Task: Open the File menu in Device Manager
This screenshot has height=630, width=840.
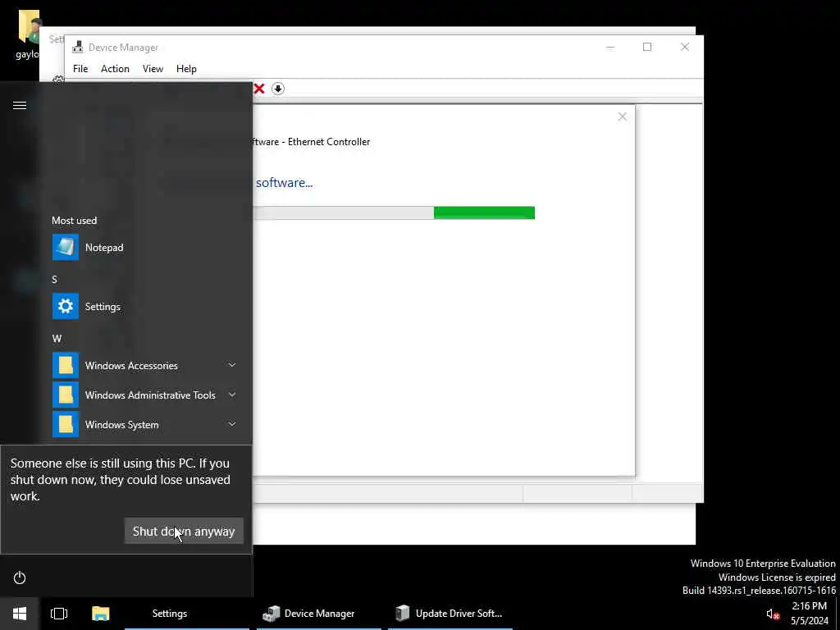Action: tap(80, 69)
